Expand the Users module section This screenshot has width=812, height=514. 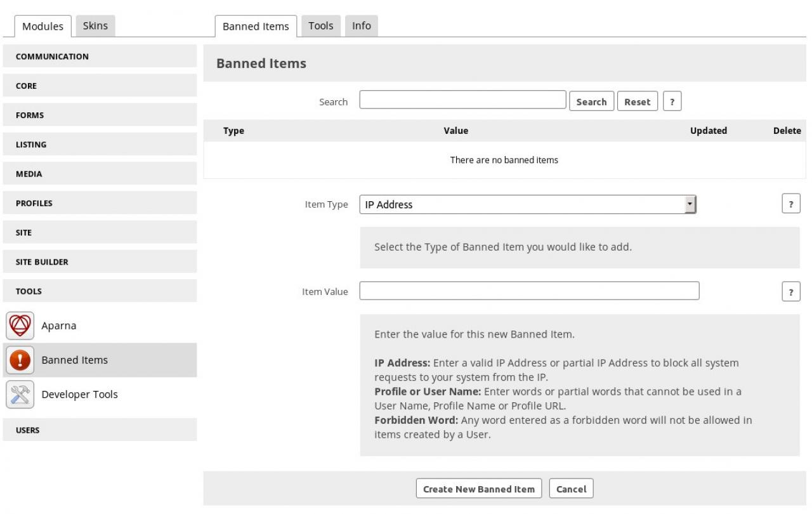pyautogui.click(x=100, y=430)
